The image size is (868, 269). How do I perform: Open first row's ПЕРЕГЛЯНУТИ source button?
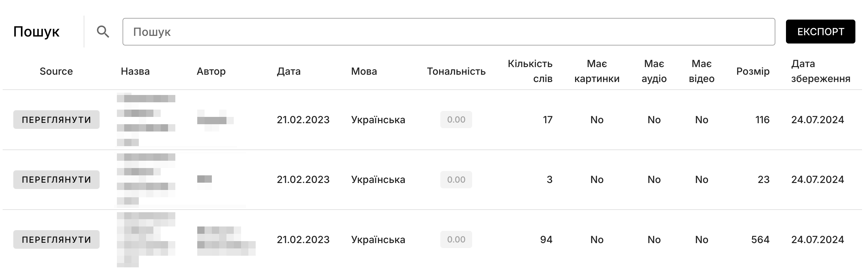tap(56, 120)
